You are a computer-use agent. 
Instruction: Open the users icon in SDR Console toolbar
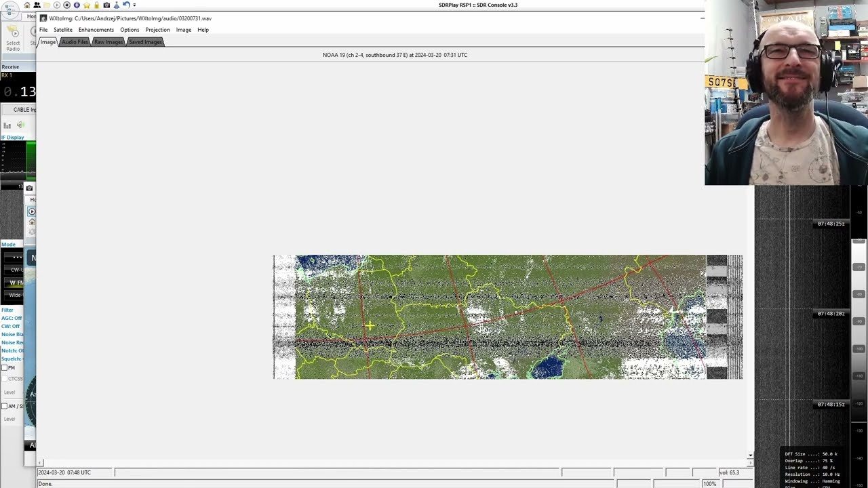37,5
